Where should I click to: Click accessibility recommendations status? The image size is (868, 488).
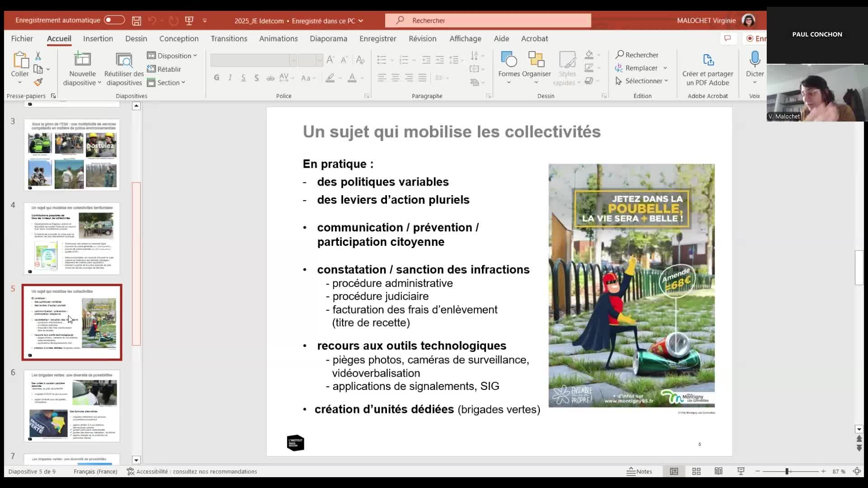tap(192, 471)
